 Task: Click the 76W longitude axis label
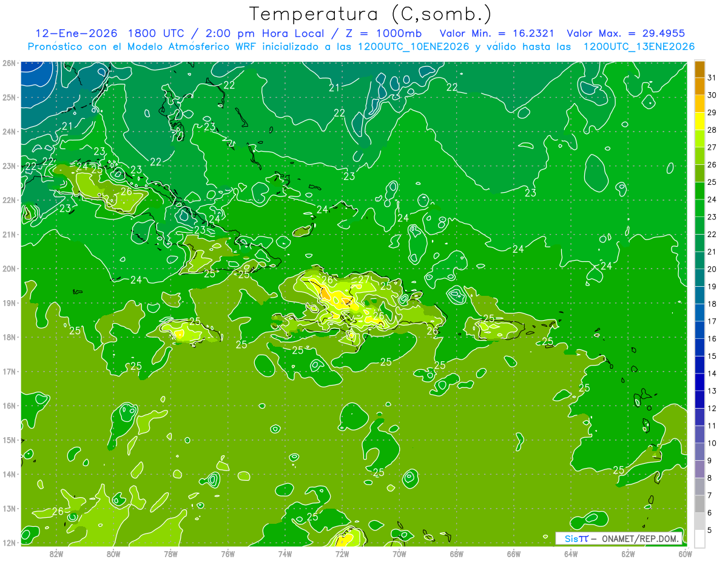pos(228,553)
